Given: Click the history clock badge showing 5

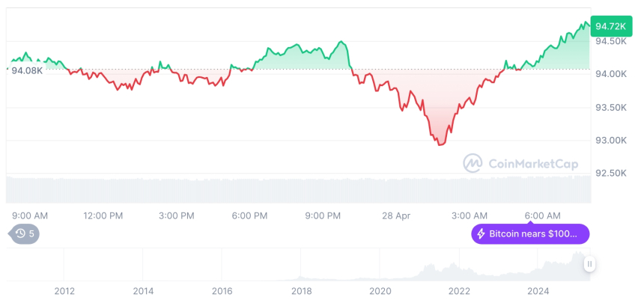Looking at the screenshot, I should 25,234.
